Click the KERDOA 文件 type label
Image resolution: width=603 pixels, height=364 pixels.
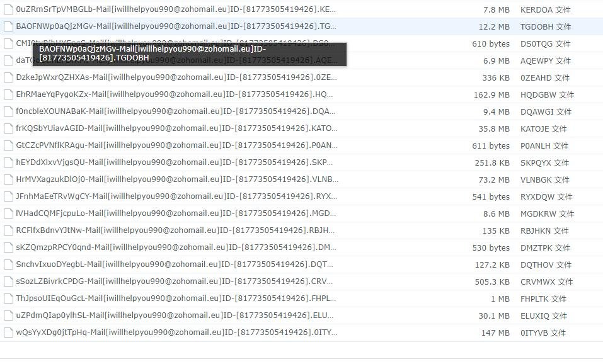tap(545, 10)
